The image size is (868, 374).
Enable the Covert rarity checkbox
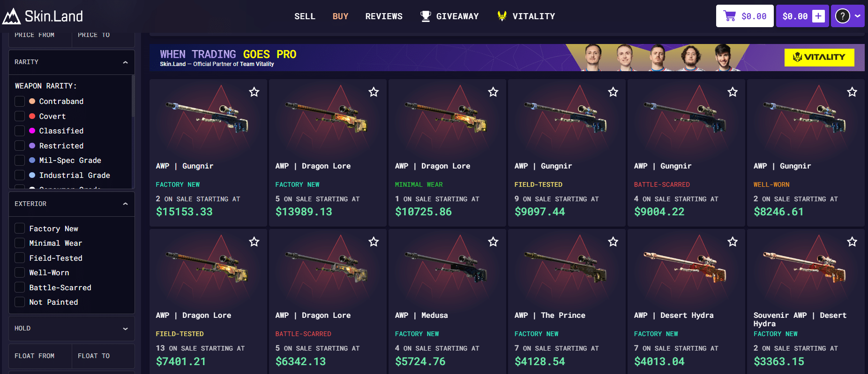pos(20,116)
